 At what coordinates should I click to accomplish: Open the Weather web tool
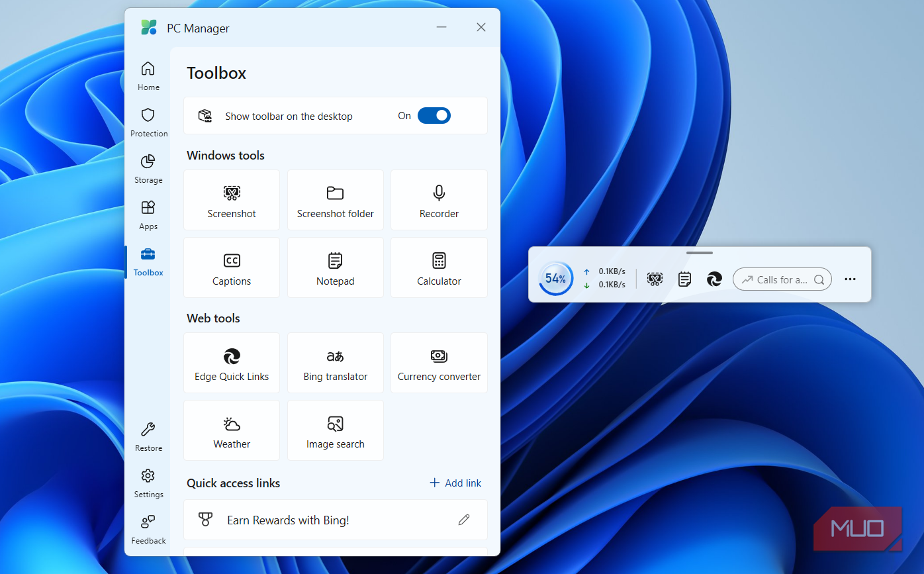coord(232,430)
